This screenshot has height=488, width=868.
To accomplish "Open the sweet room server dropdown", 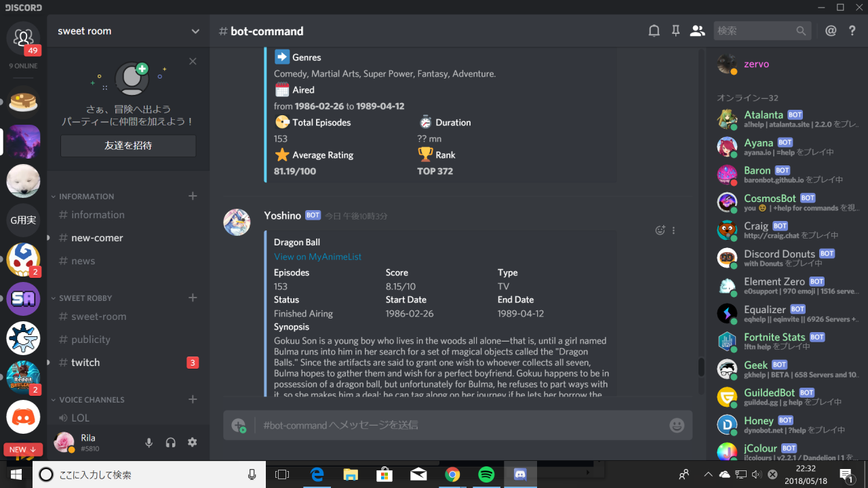I will pos(128,31).
